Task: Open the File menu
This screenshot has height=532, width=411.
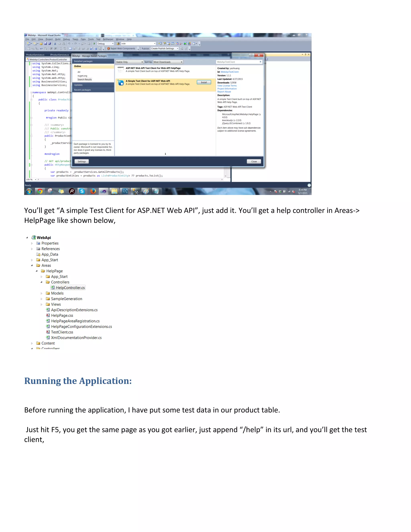Action: 27,39
